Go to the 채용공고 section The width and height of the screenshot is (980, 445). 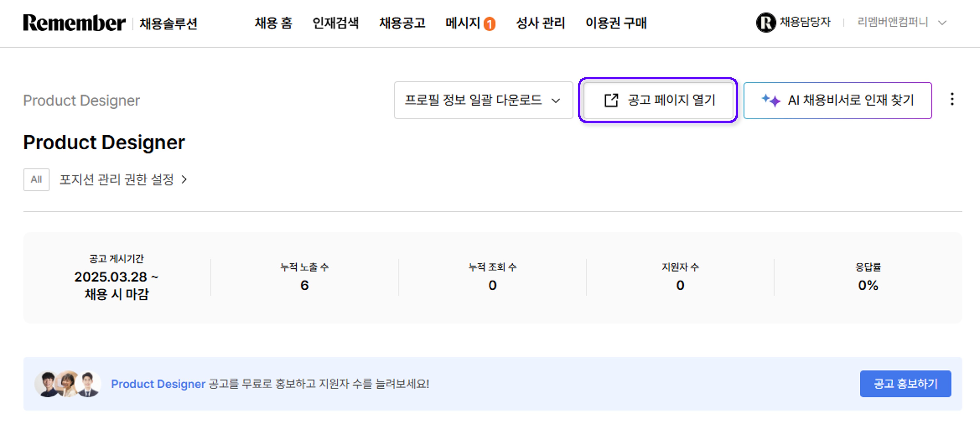pos(402,23)
